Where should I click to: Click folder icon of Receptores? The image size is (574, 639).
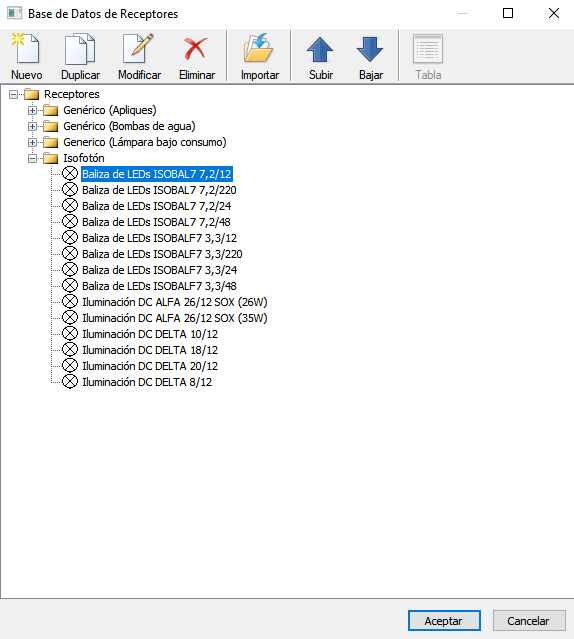pos(31,95)
